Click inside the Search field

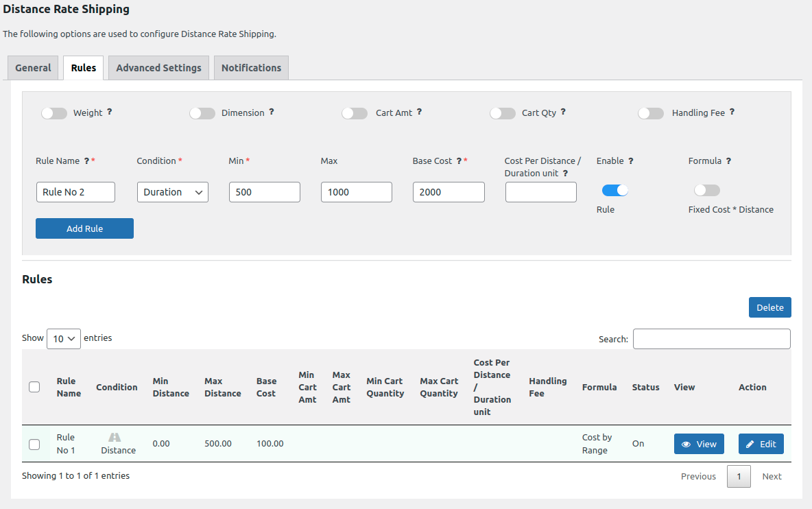711,338
